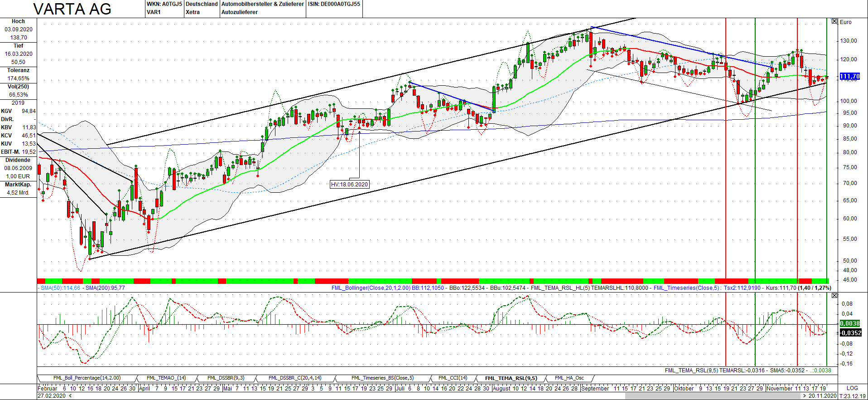Show the FML_DSSBR_C(20,4,14) indicator tab
This screenshot has height=400, width=868.
tap(295, 378)
